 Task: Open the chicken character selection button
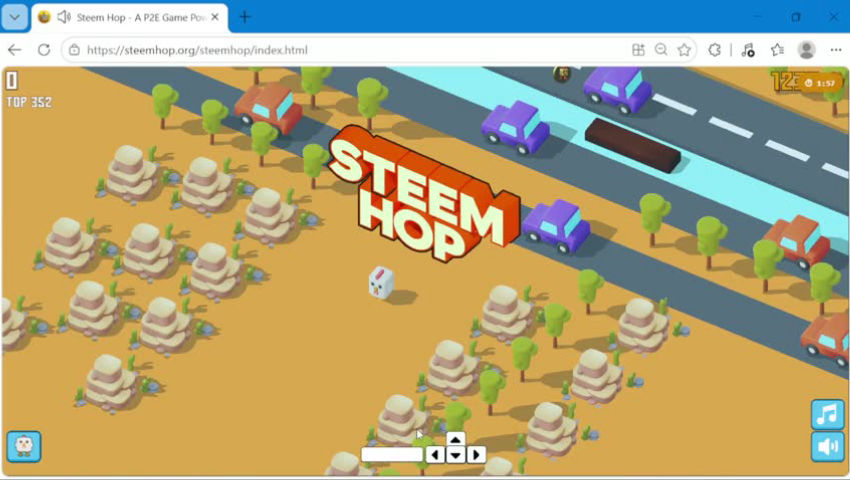(24, 446)
